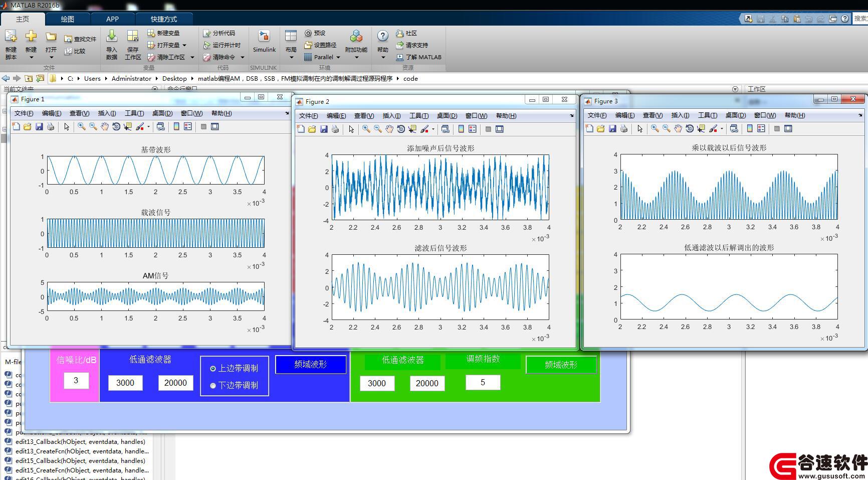868x480 pixels.
Task: Click Find Files (查找文件) icon
Action: click(x=68, y=39)
